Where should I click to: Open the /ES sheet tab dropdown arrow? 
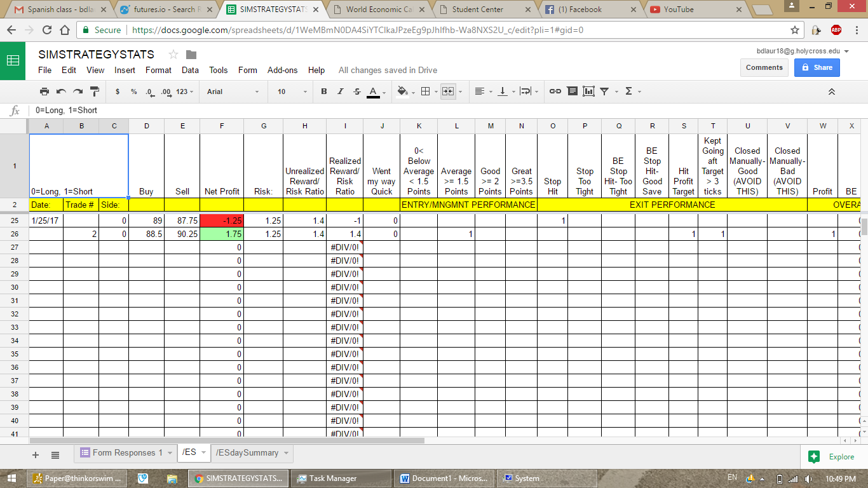tap(203, 453)
